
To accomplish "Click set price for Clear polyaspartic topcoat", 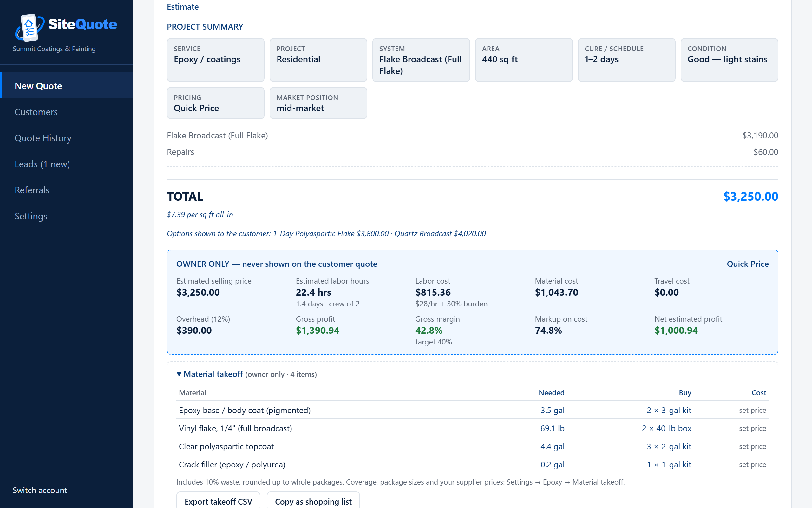I will (753, 446).
